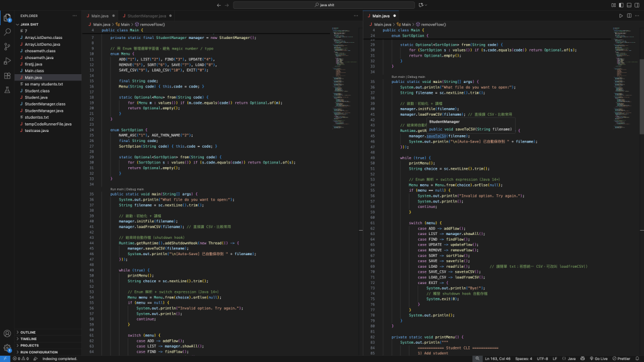Expand the TIMELINE section
Image resolution: width=644 pixels, height=362 pixels.
48,339
